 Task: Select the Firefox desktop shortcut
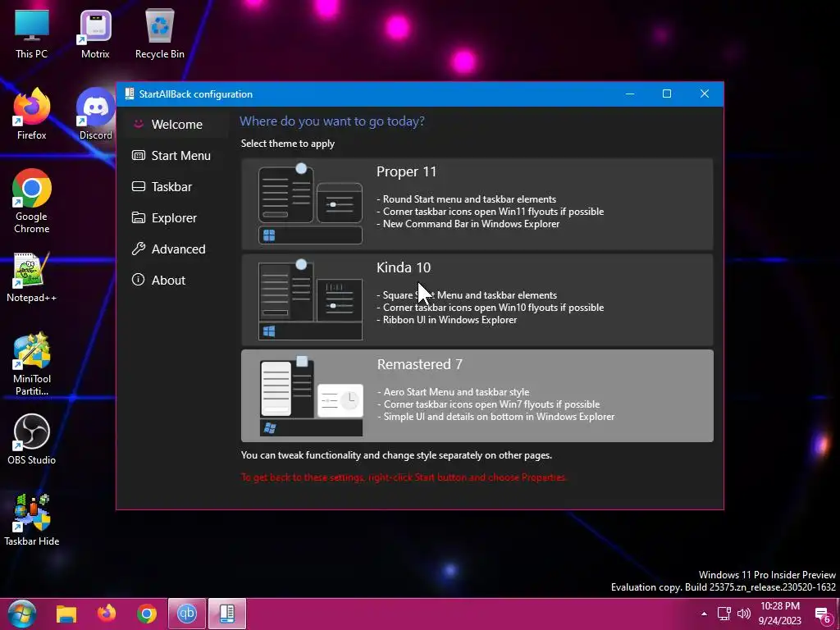tap(32, 114)
